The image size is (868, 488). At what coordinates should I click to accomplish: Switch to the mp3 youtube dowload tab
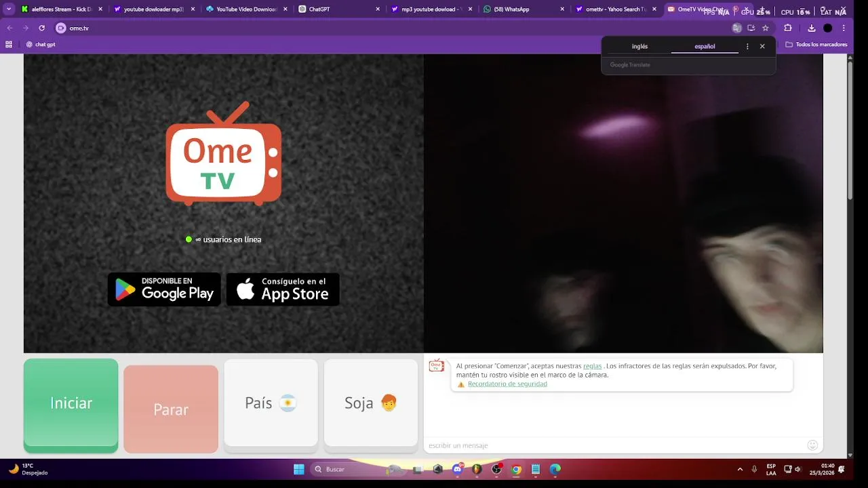[430, 9]
